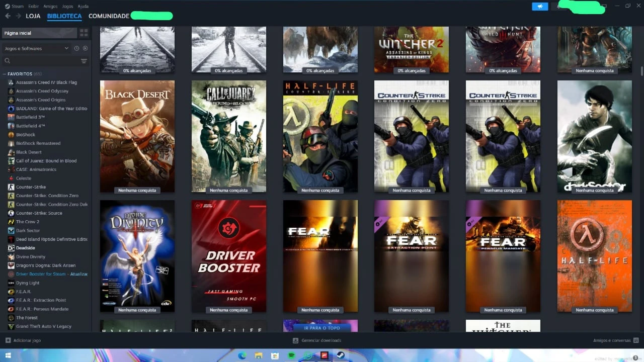The image size is (644, 362).
Task: Click Adicionar jogo
Action: coord(23,340)
